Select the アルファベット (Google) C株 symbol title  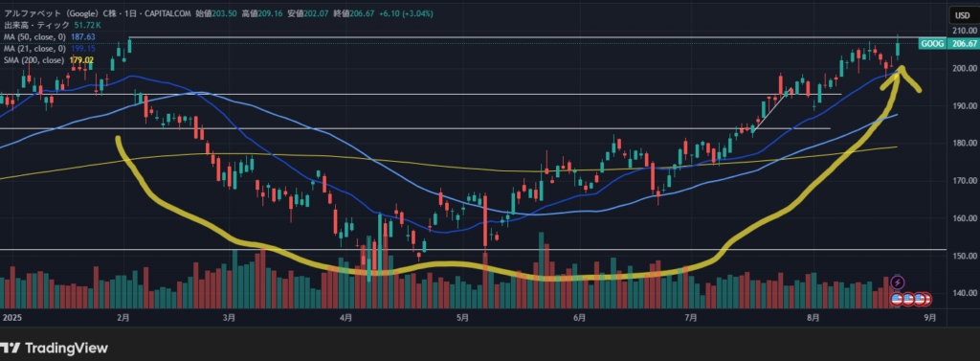[75, 13]
